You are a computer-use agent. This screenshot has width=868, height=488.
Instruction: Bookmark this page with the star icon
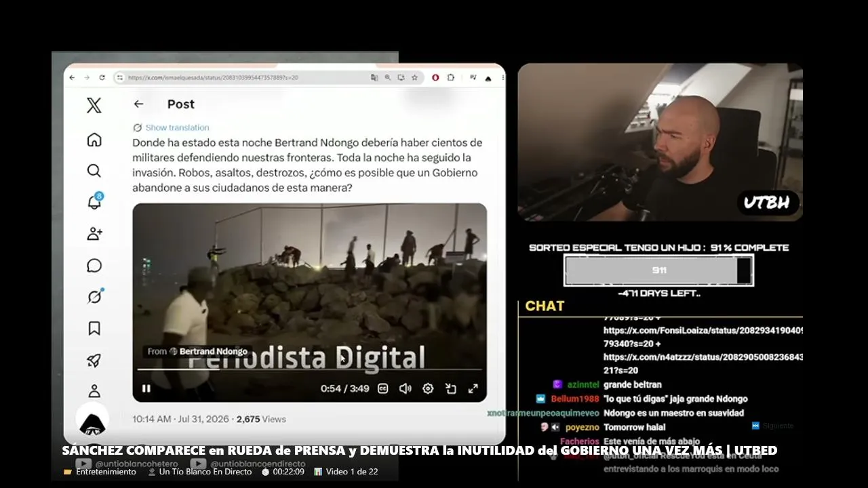[414, 77]
